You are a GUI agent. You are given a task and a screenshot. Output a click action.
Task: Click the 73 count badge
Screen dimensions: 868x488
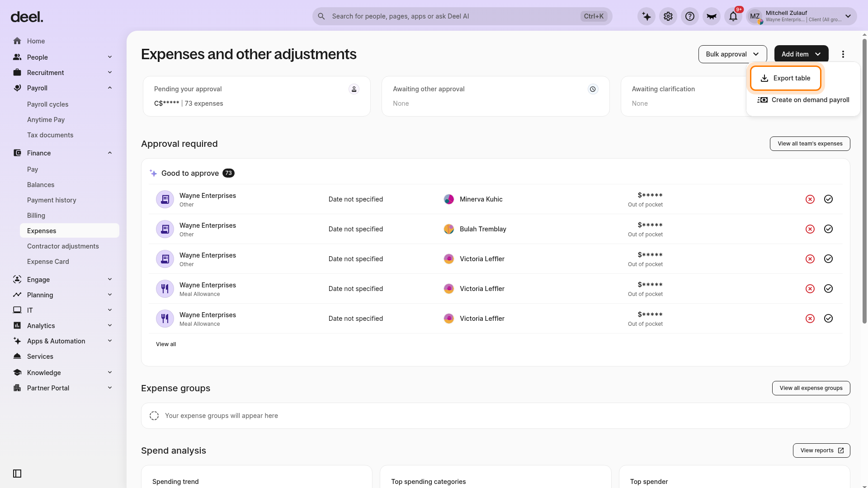click(228, 173)
